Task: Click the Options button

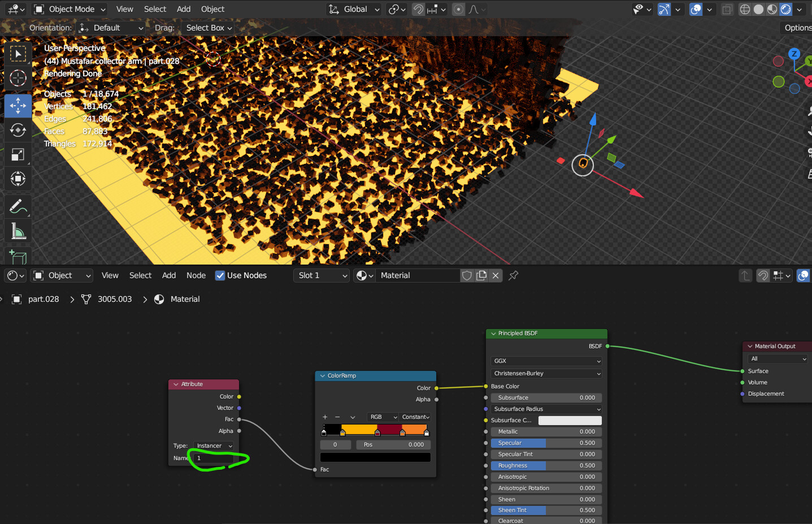Action: pos(797,28)
